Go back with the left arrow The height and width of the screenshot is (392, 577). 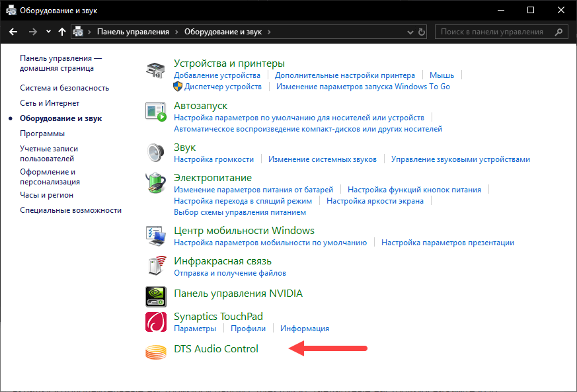click(x=13, y=32)
